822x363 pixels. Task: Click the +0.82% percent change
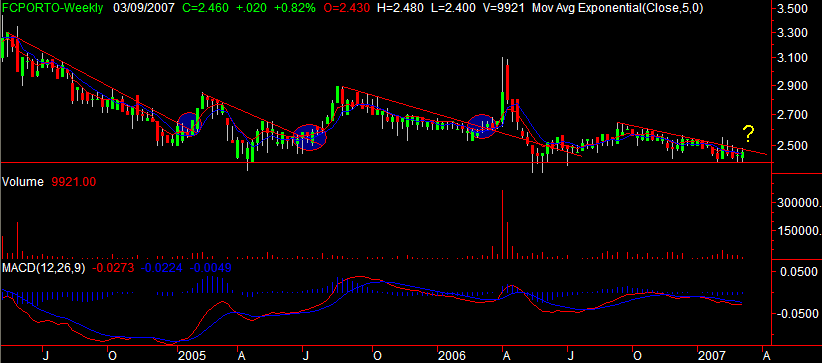coord(296,8)
